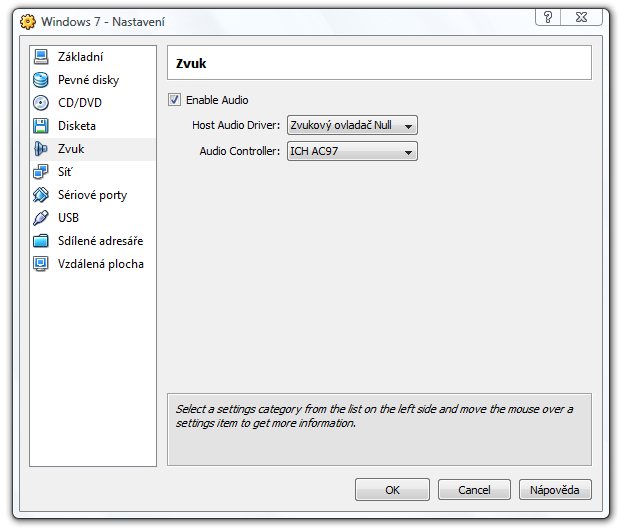The width and height of the screenshot is (622, 529).
Task: Click the Pevné disky hard disk icon
Action: coord(41,80)
